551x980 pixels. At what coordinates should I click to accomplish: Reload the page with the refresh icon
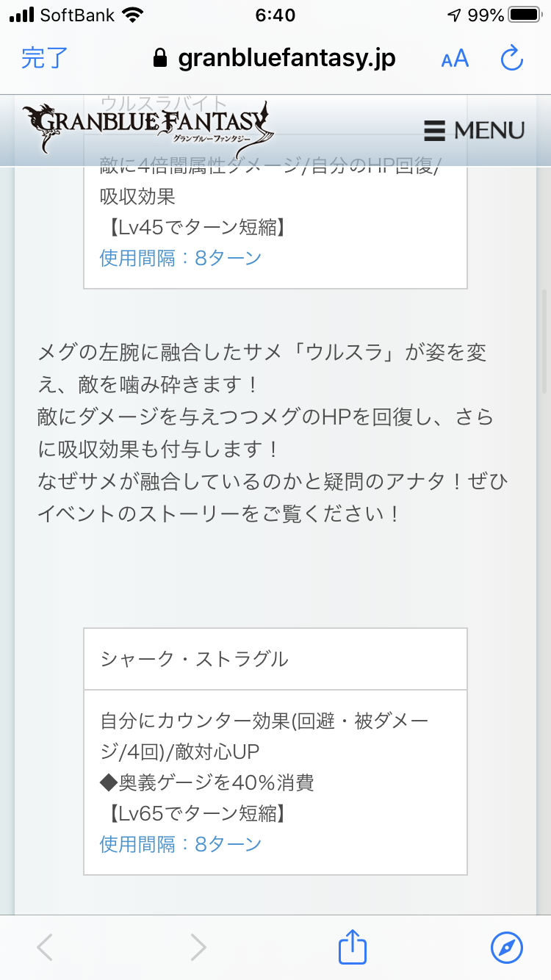point(511,58)
